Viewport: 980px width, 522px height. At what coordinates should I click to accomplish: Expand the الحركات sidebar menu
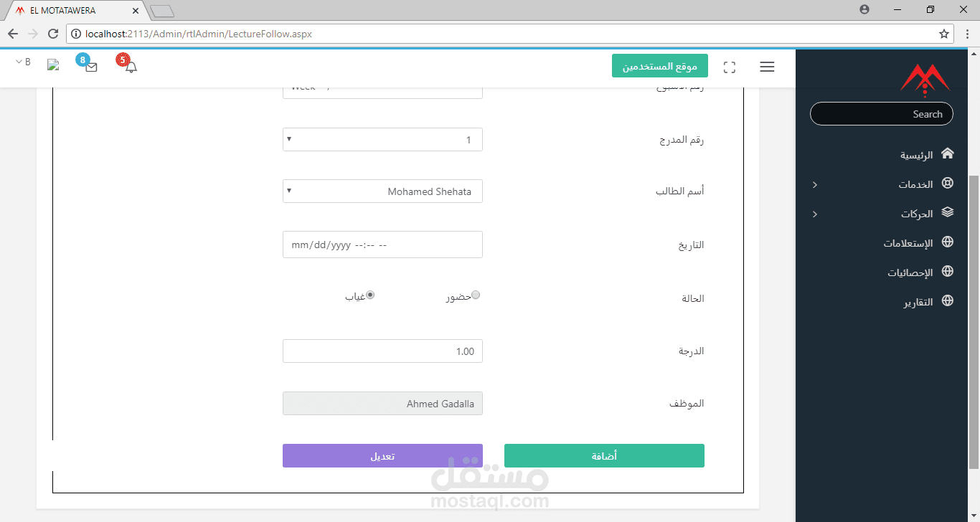click(918, 214)
